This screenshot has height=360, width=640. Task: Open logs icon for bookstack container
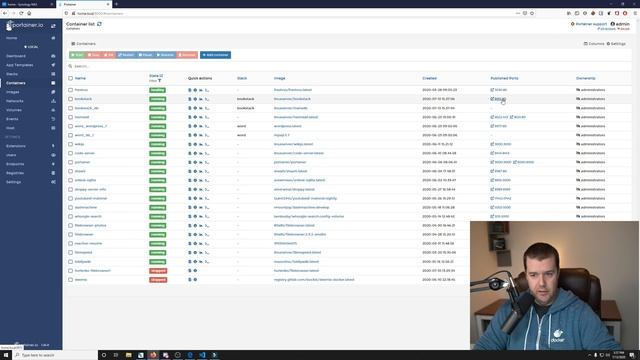[190, 99]
